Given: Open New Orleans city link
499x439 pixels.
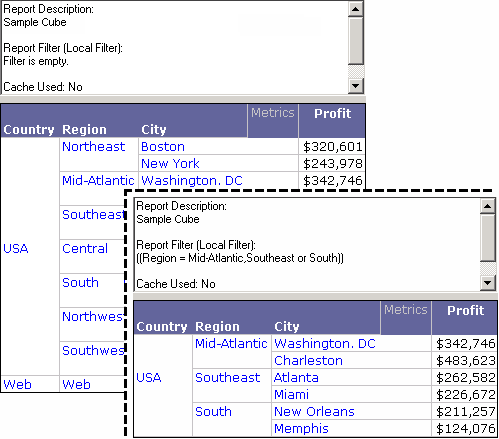Looking at the screenshot, I should (x=314, y=412).
